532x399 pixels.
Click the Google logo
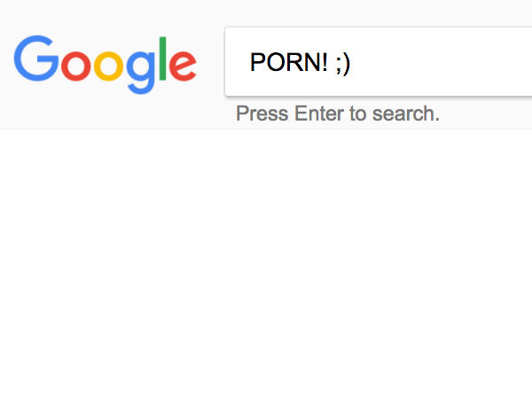tap(106, 65)
